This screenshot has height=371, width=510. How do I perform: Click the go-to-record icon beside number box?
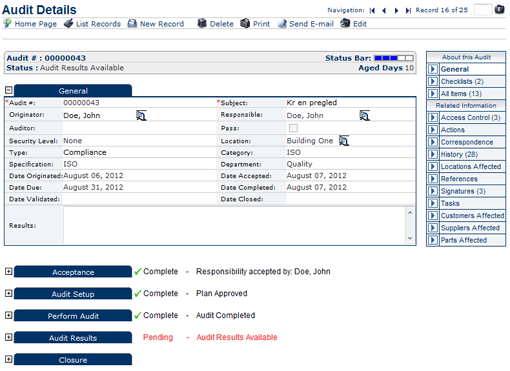[x=499, y=9]
